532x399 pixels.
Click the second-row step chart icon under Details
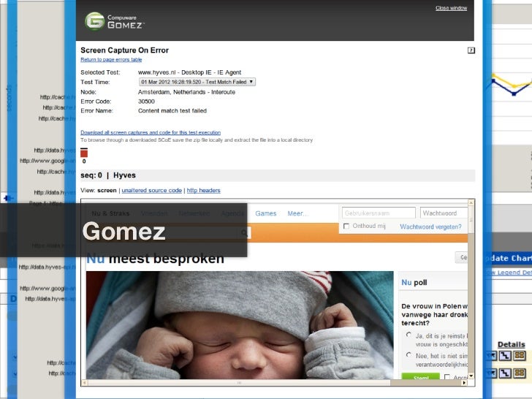(x=505, y=373)
